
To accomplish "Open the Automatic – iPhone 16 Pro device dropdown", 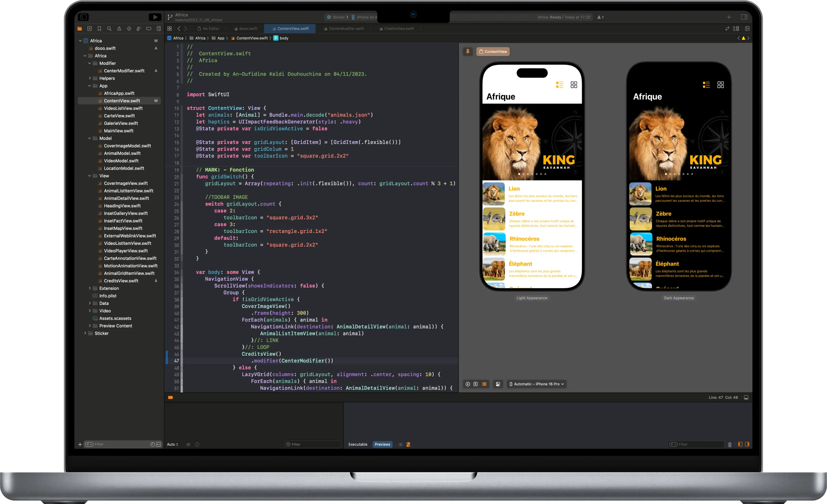I will tap(536, 384).
